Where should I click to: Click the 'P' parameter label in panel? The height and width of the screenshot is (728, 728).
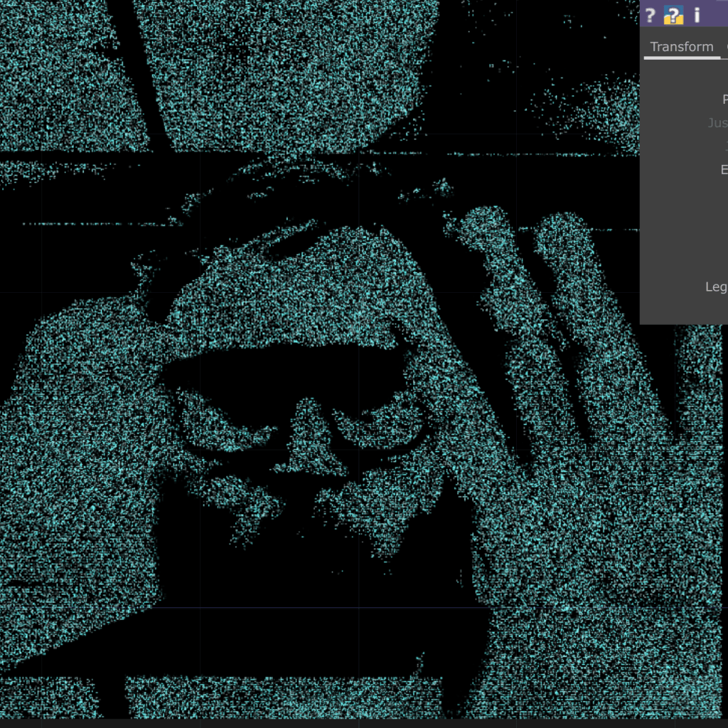click(724, 100)
